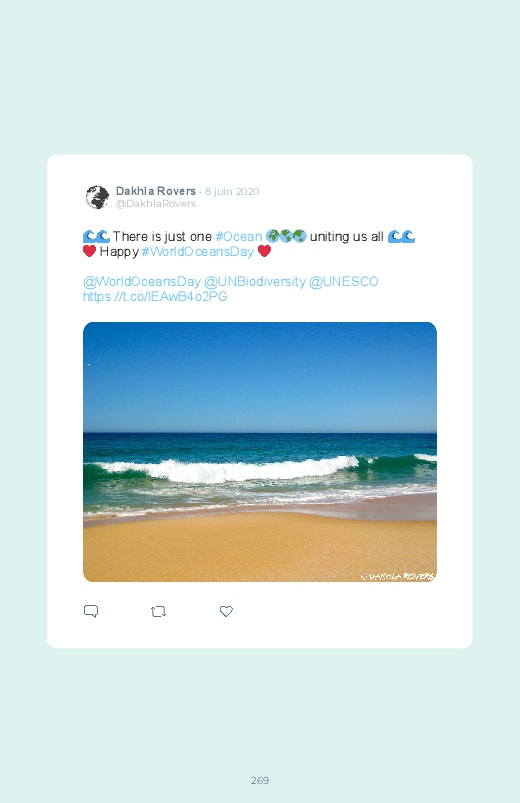Click the red heart after #WorldOceansDay
The height and width of the screenshot is (803, 520).
click(264, 251)
